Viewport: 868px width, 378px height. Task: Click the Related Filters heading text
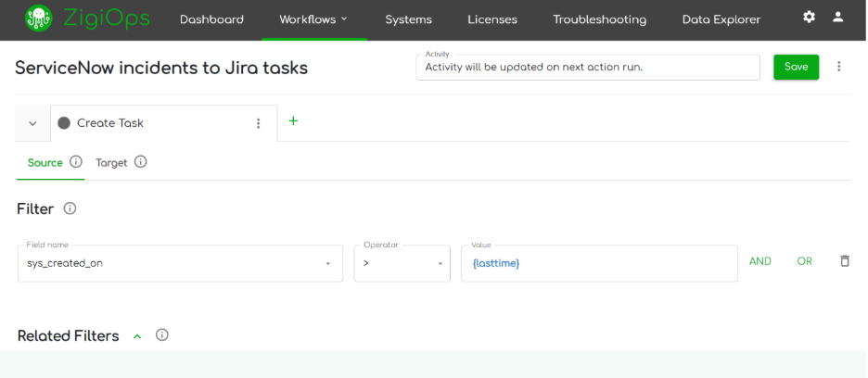[68, 336]
